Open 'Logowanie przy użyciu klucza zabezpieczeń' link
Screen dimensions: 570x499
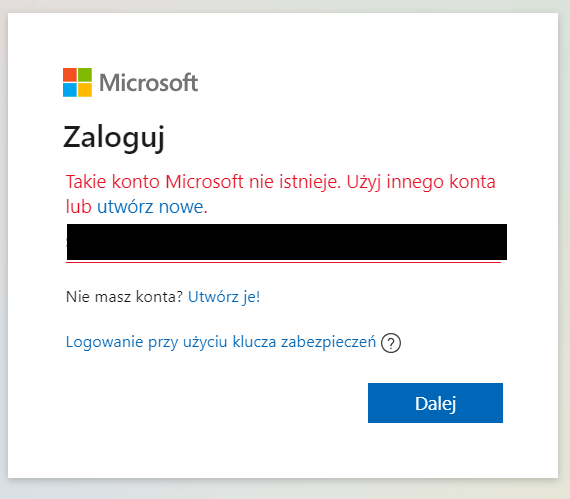[221, 342]
